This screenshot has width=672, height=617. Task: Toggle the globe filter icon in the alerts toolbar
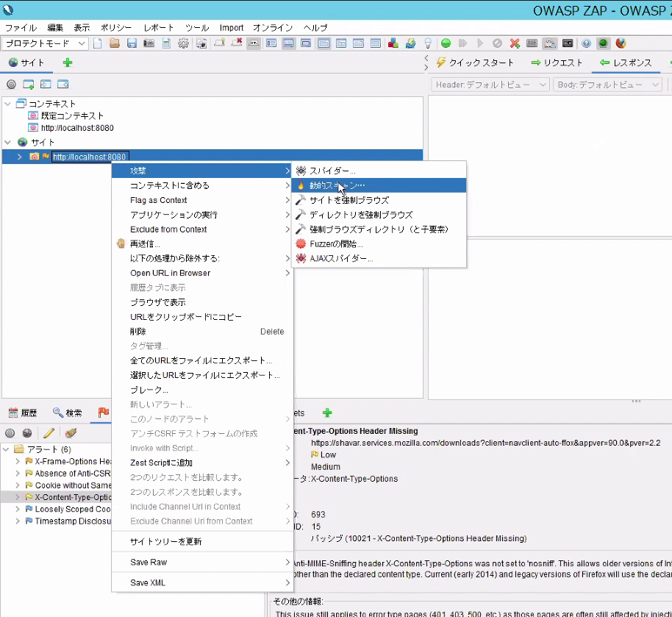pos(27,433)
